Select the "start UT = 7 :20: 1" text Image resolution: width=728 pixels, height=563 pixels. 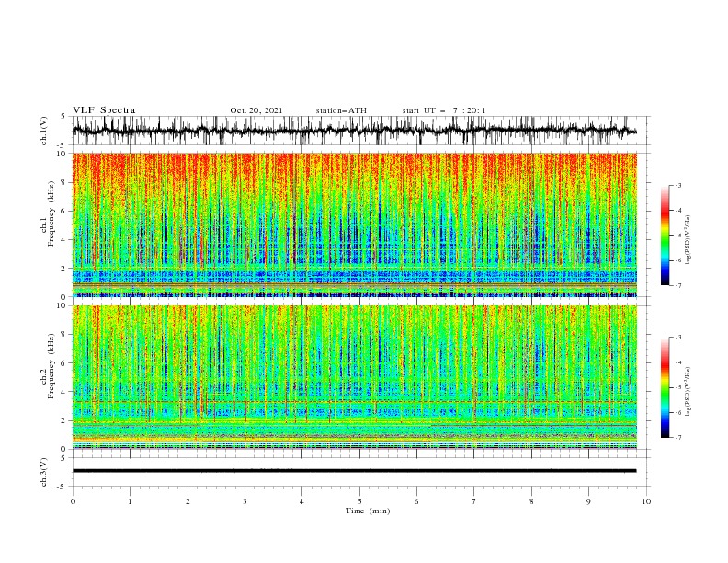coord(444,110)
